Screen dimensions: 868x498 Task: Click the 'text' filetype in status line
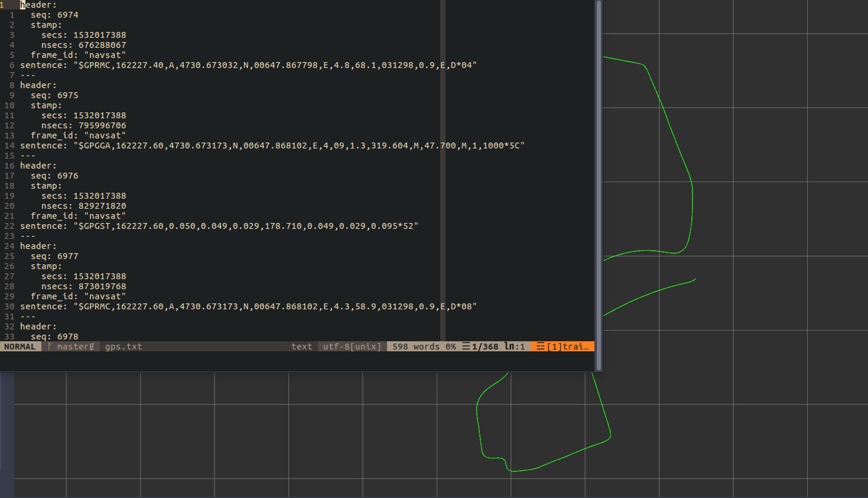[302, 347]
